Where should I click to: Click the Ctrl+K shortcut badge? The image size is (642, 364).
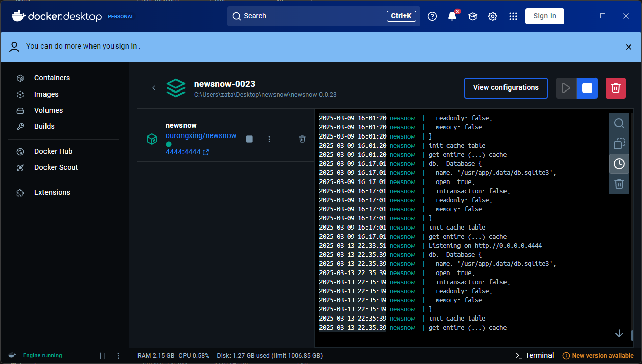pos(401,16)
